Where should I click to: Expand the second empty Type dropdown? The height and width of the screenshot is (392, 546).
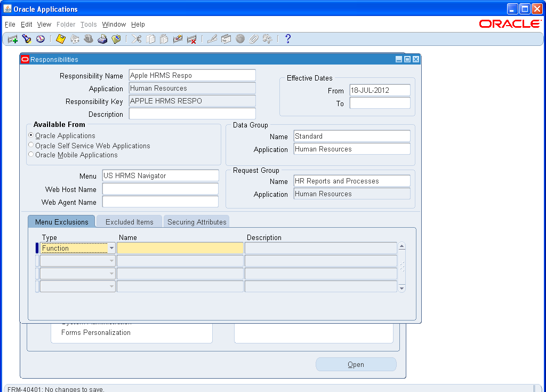[111, 261]
